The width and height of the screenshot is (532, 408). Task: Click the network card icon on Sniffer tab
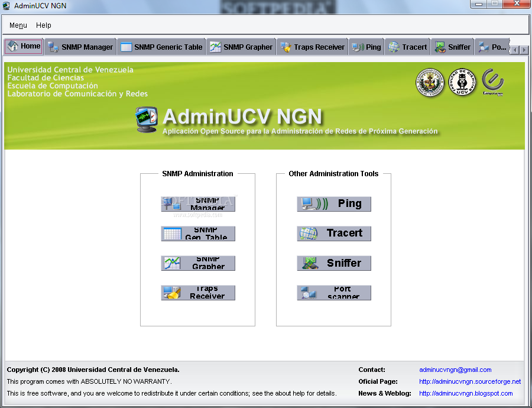pyautogui.click(x=440, y=47)
